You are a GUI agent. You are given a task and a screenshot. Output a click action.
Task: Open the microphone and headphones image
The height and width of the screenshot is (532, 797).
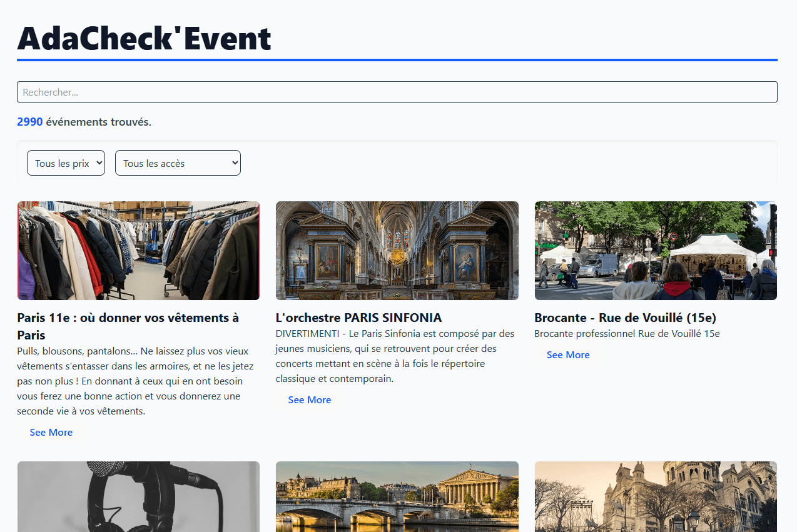(138, 496)
